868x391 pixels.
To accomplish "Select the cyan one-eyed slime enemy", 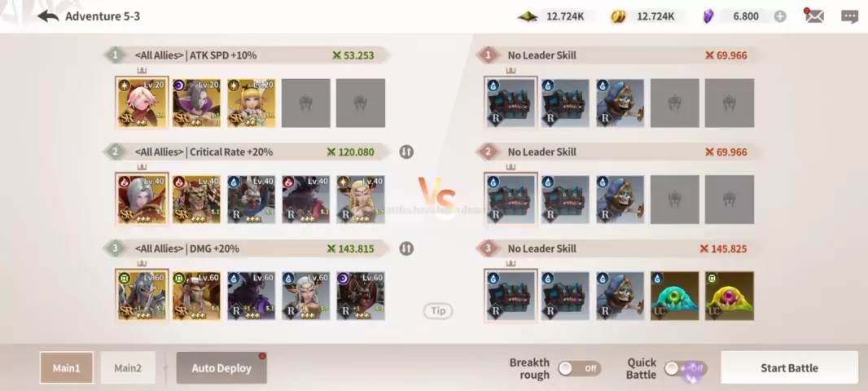I will tap(674, 296).
